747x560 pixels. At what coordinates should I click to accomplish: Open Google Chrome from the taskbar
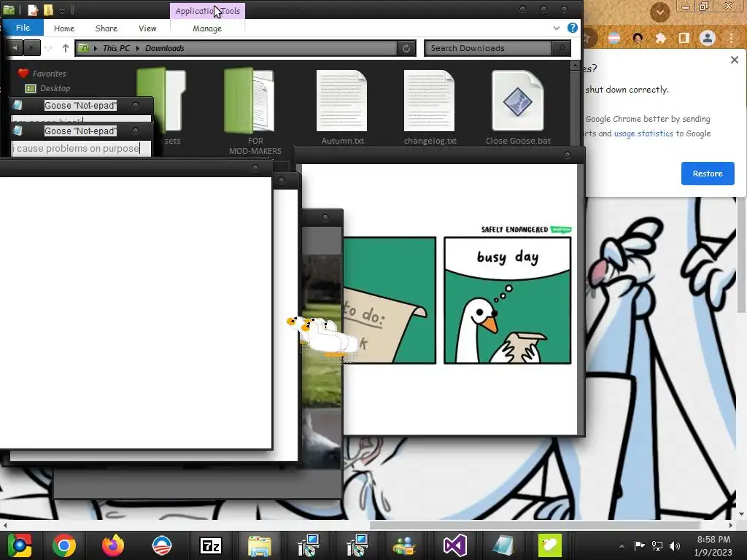[x=64, y=545]
